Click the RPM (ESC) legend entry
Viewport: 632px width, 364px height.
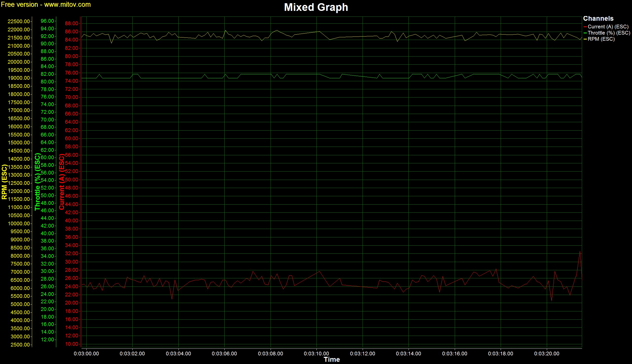(601, 39)
